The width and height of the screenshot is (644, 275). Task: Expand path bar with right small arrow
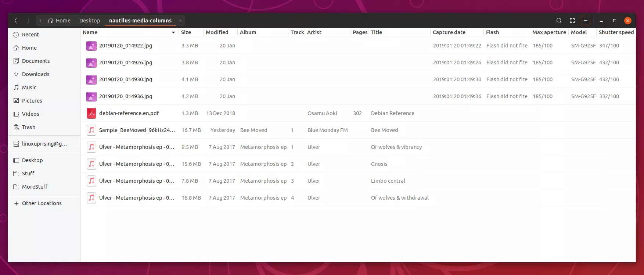tap(180, 21)
